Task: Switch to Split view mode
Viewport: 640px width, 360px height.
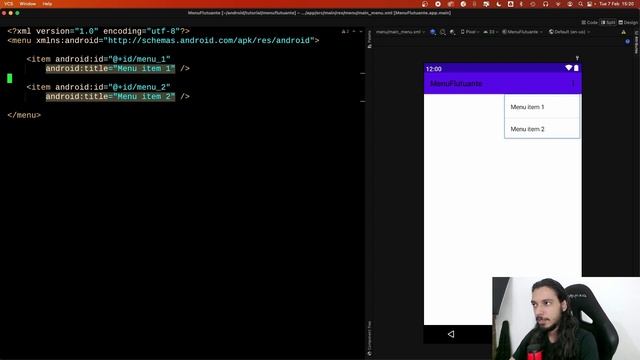Action: coord(608,22)
